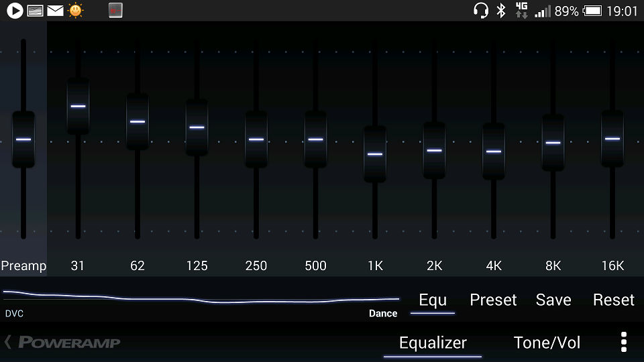644x362 pixels.
Task: Tap the 31 frequency label
Action: (78, 266)
